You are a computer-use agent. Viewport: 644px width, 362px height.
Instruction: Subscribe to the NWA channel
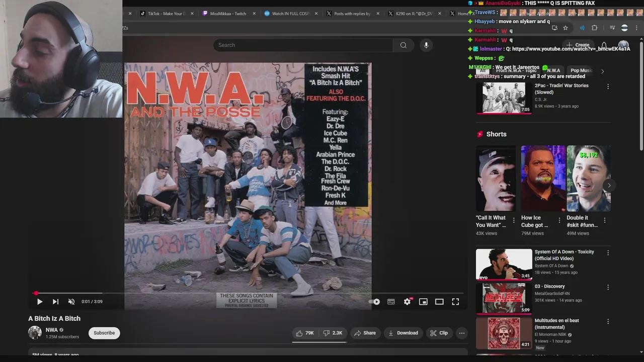pyautogui.click(x=104, y=333)
